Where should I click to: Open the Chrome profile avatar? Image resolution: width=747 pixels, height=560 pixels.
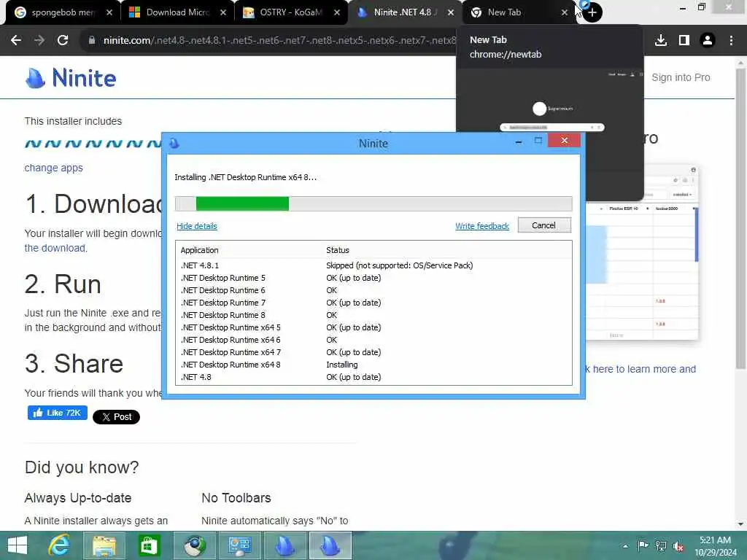[x=708, y=41]
